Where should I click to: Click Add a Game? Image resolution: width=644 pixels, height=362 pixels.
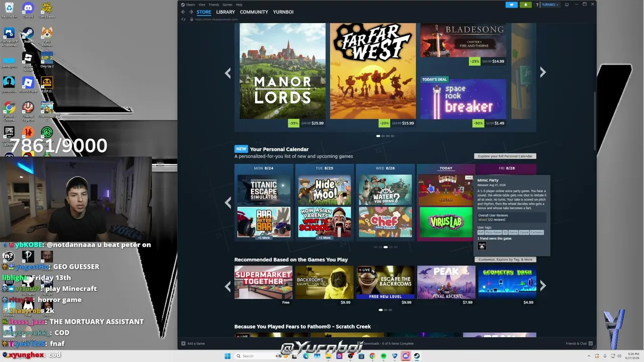click(193, 343)
